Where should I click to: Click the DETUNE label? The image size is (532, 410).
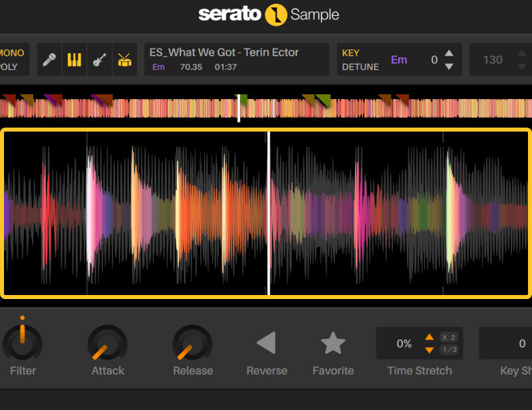[x=360, y=66]
